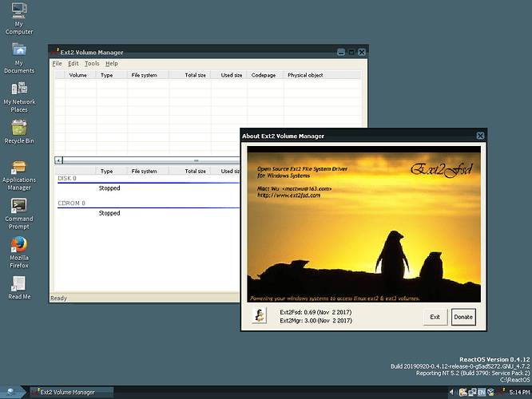Viewport: 532px width, 399px height.
Task: Sort by Type column in volume list
Action: [x=112, y=75]
